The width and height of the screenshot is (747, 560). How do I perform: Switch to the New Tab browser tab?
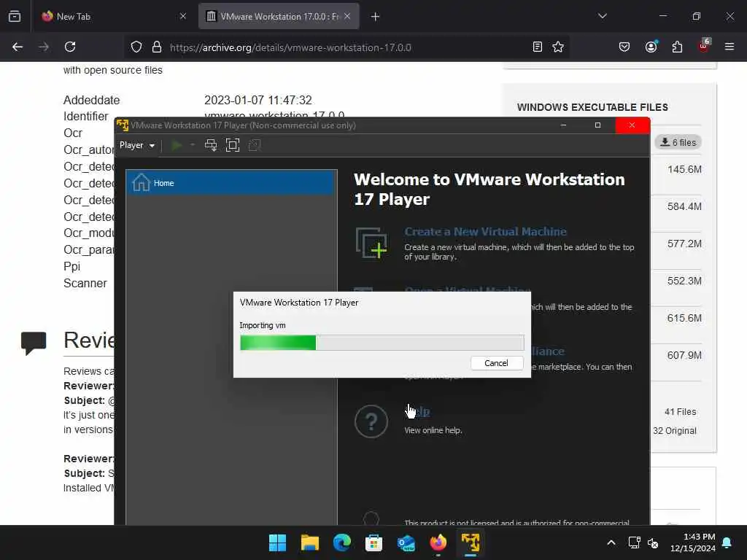point(111,16)
